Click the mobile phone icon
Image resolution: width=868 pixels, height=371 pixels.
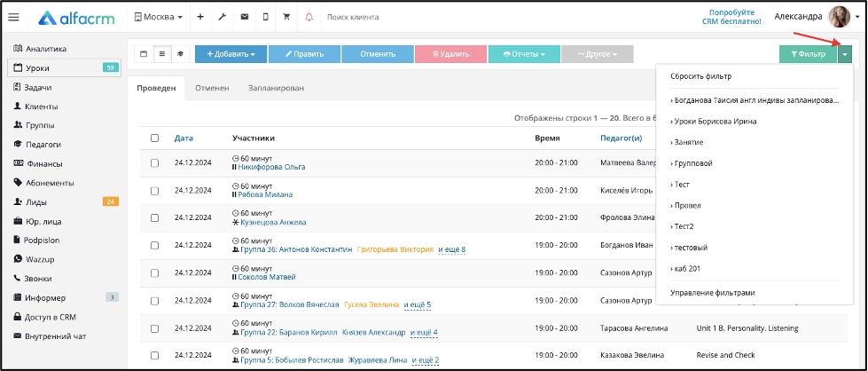pyautogui.click(x=265, y=17)
